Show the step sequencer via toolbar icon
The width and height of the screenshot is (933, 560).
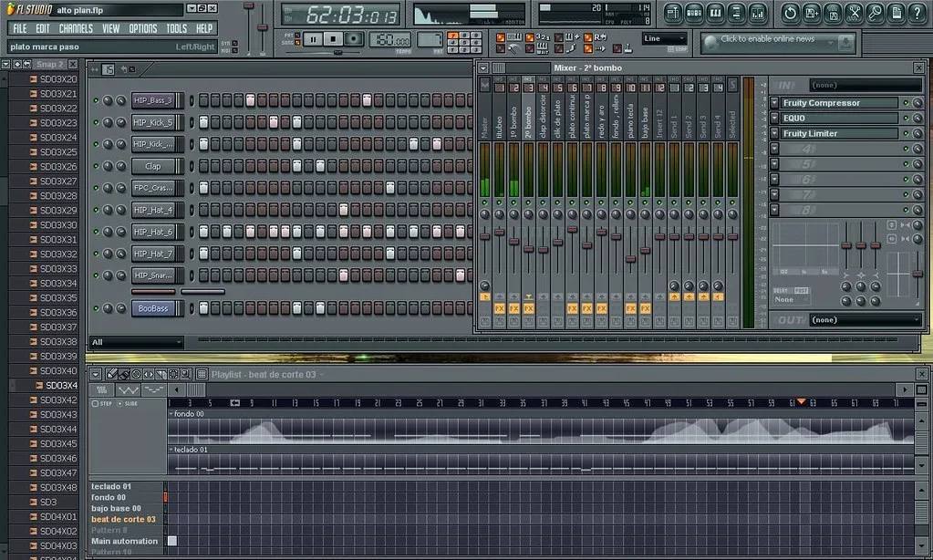click(694, 13)
